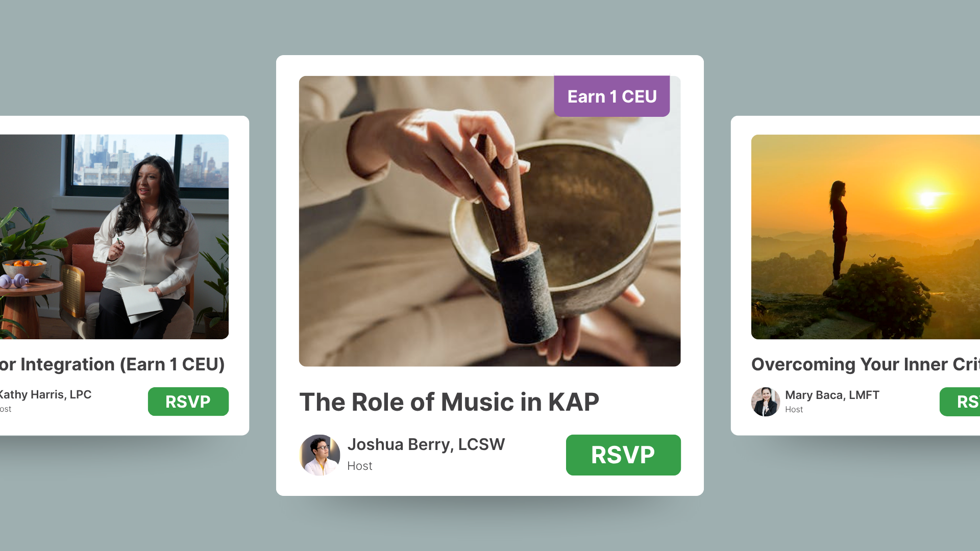
Task: Click Host label under Joshua Berry
Action: [x=359, y=466]
